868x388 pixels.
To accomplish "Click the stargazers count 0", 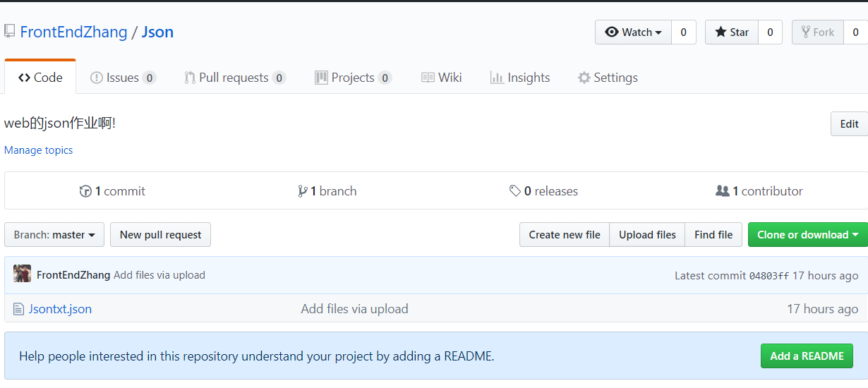I will [770, 32].
